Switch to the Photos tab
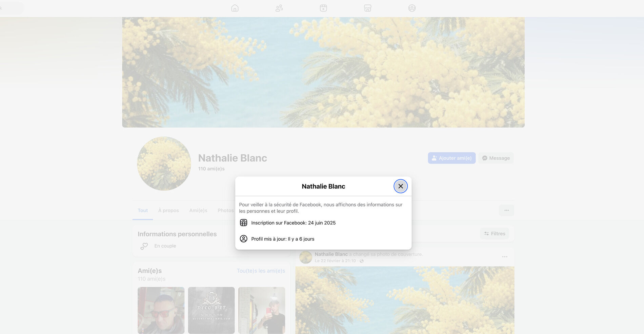 tap(226, 211)
